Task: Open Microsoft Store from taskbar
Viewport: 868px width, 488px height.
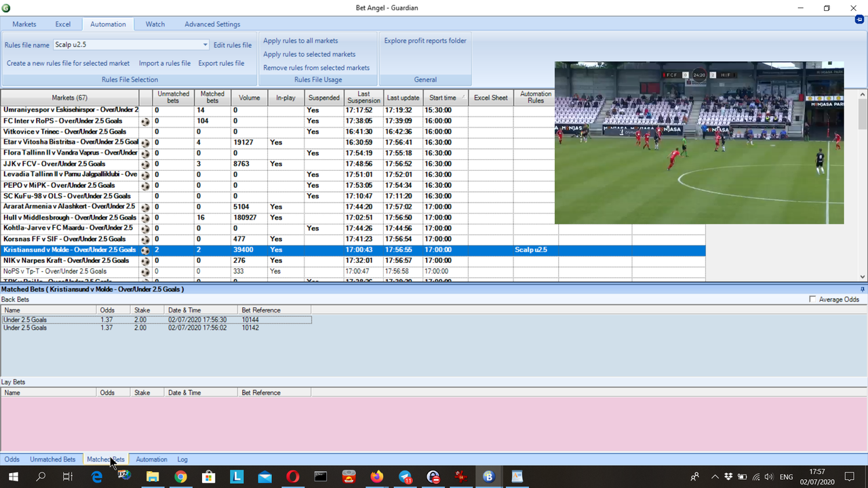Action: (x=209, y=476)
